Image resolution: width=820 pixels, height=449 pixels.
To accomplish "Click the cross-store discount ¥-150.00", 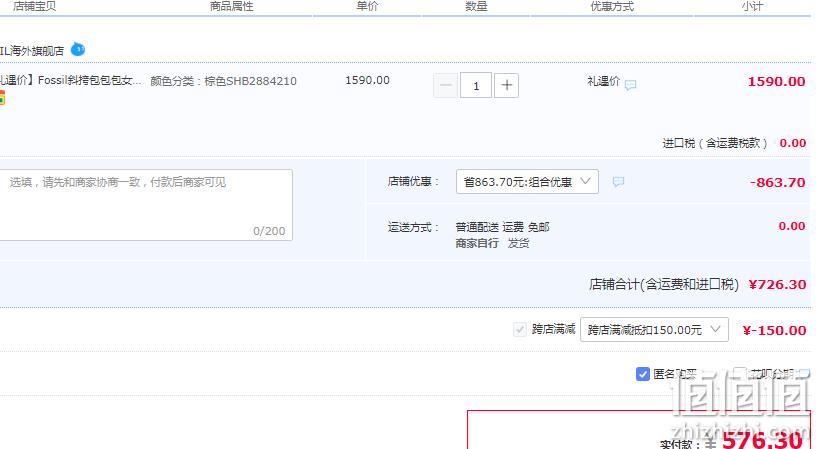I will 774,330.
